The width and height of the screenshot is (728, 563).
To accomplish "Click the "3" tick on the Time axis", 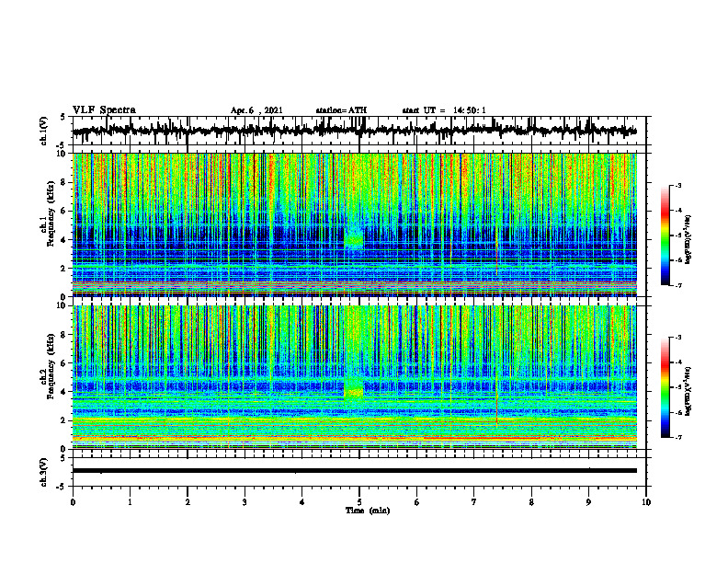I will click(245, 502).
